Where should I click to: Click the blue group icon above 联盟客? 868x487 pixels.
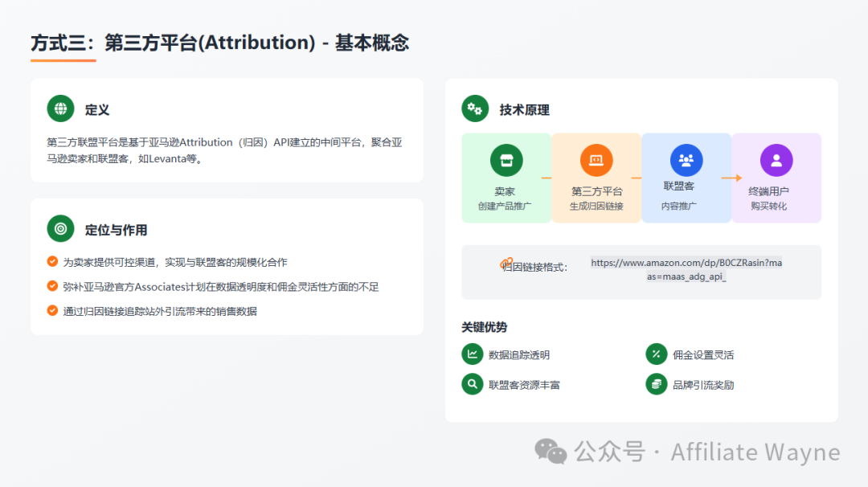(686, 160)
